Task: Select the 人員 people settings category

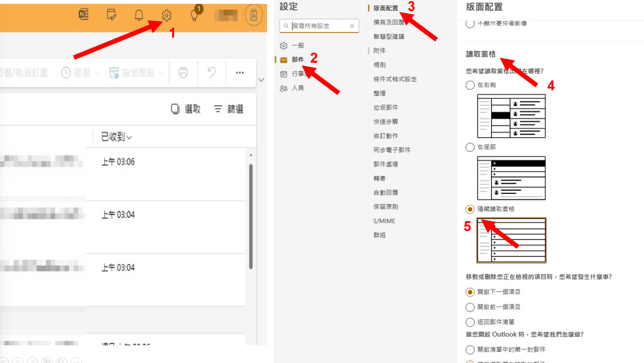Action: [292, 88]
